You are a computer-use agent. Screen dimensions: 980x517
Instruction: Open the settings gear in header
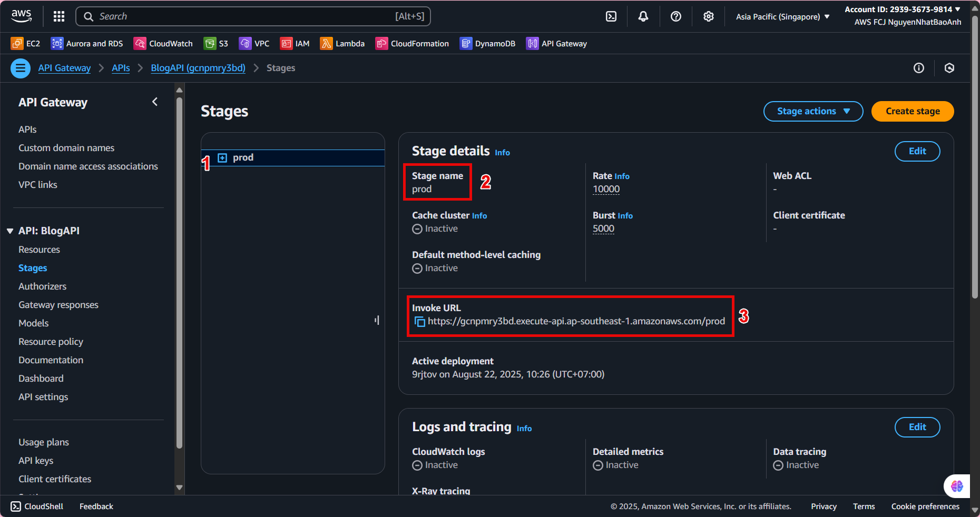tap(709, 16)
